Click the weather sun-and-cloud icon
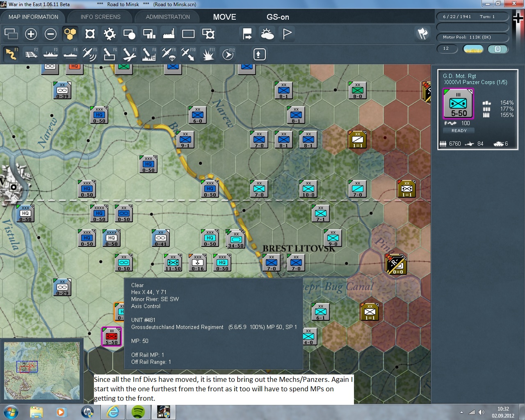525x420 pixels. [267, 34]
